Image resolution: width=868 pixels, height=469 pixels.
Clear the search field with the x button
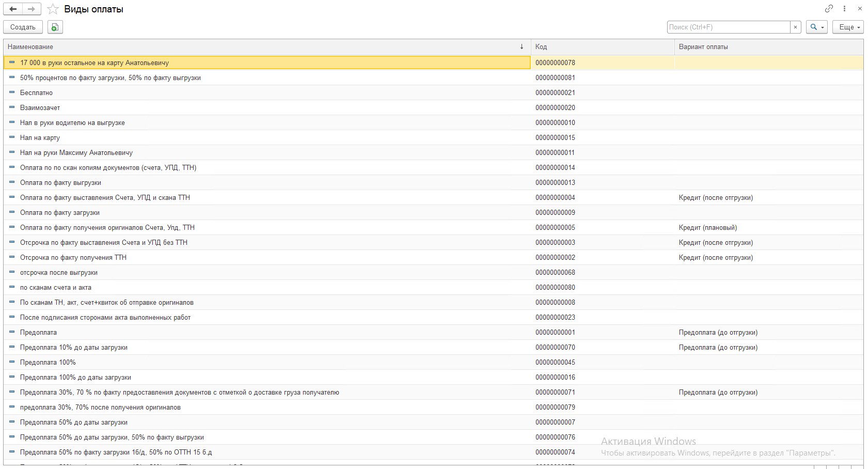[x=795, y=27]
